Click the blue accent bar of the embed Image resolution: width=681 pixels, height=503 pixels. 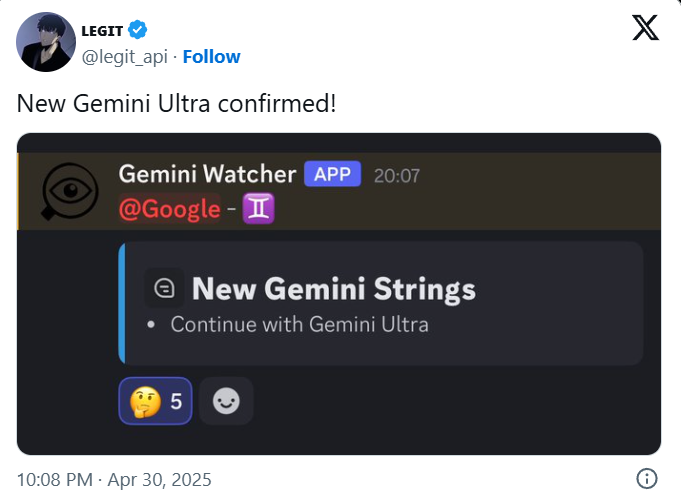(122, 303)
